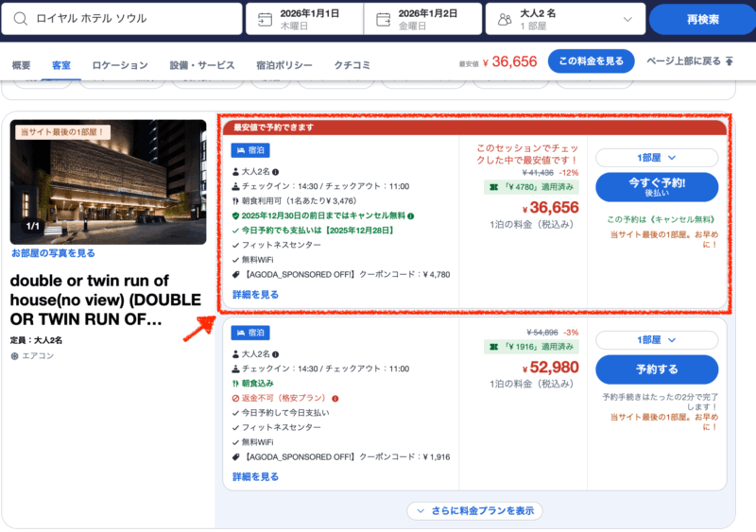Click coupon icon in ¥1916 適用済み badge
Image resolution: width=756 pixels, height=532 pixels.
point(493,347)
